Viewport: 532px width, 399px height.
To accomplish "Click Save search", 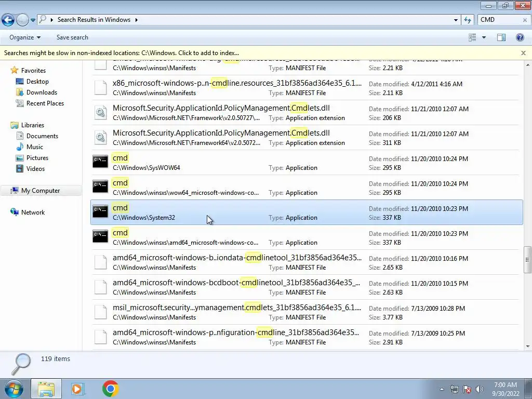I will [x=72, y=37].
